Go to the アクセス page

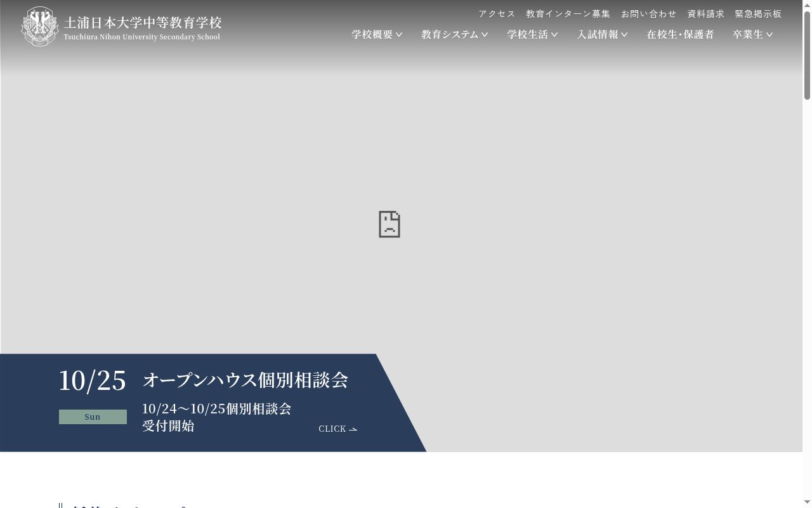pos(497,13)
